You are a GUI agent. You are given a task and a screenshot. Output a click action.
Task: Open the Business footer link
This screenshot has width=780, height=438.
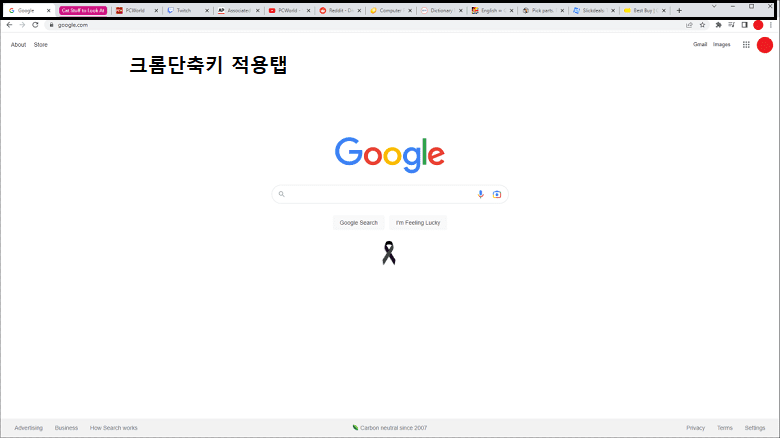pos(66,428)
